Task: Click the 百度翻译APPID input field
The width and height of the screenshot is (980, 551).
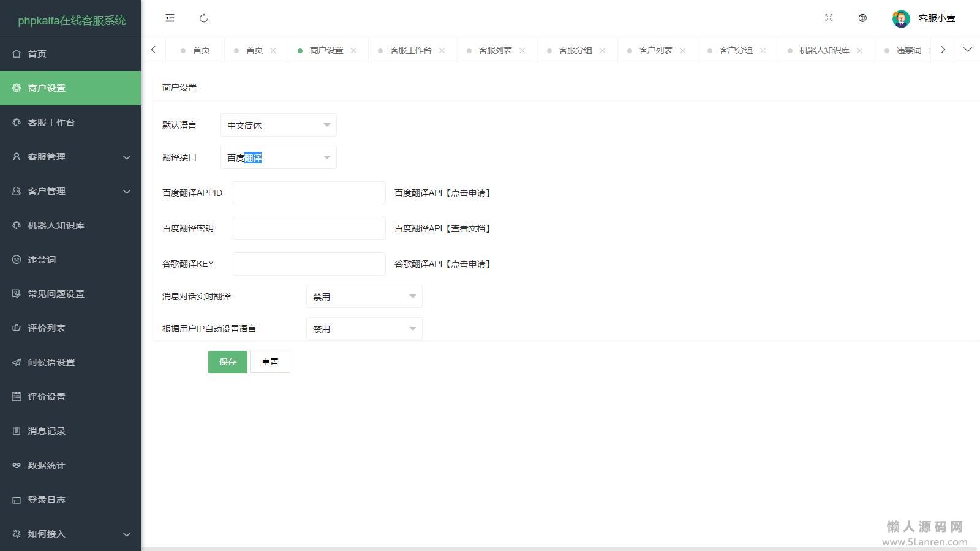Action: 309,193
